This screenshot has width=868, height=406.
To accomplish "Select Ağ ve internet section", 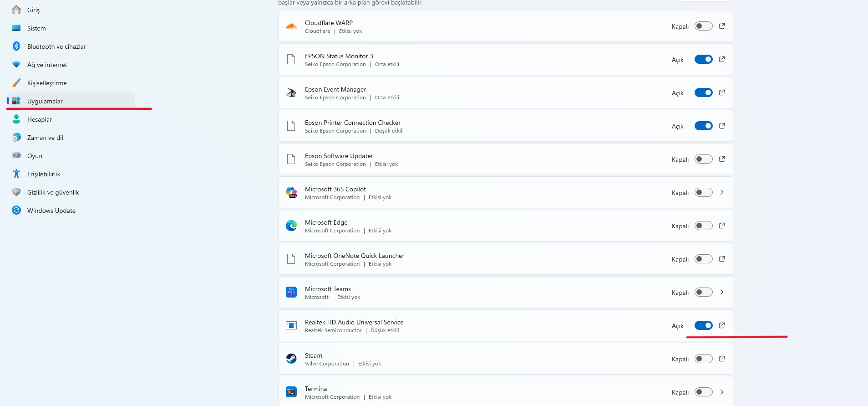I will [71, 65].
